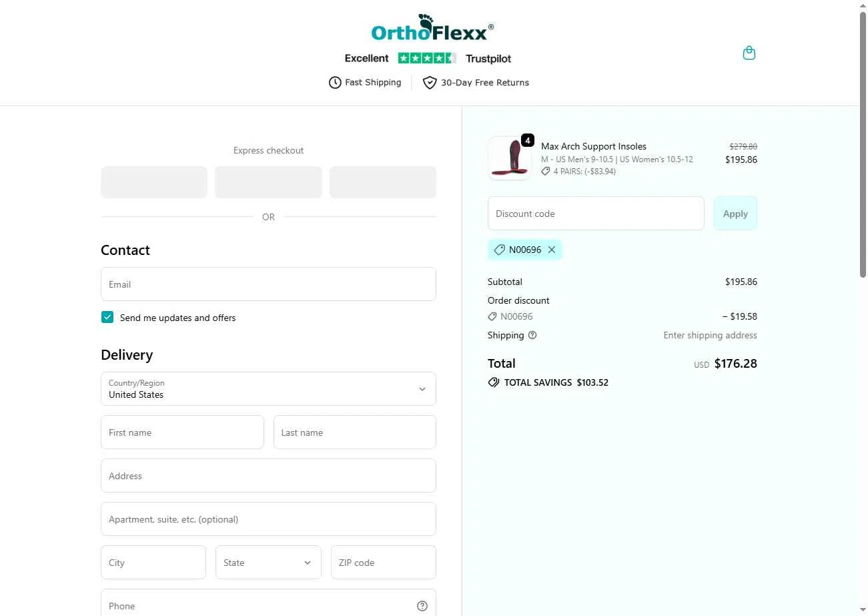Image resolution: width=868 pixels, height=616 pixels.
Task: Uncheck Send me updates and offers
Action: [107, 317]
